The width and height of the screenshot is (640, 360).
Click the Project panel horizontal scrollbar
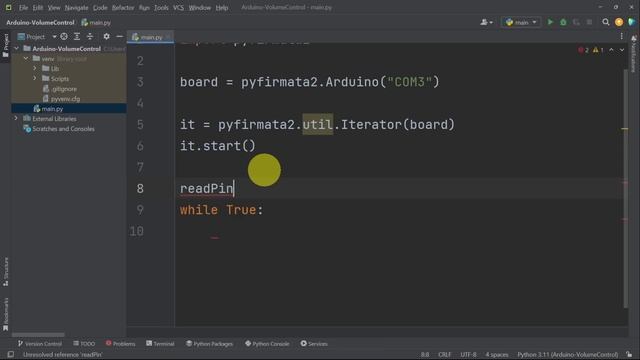38,335
